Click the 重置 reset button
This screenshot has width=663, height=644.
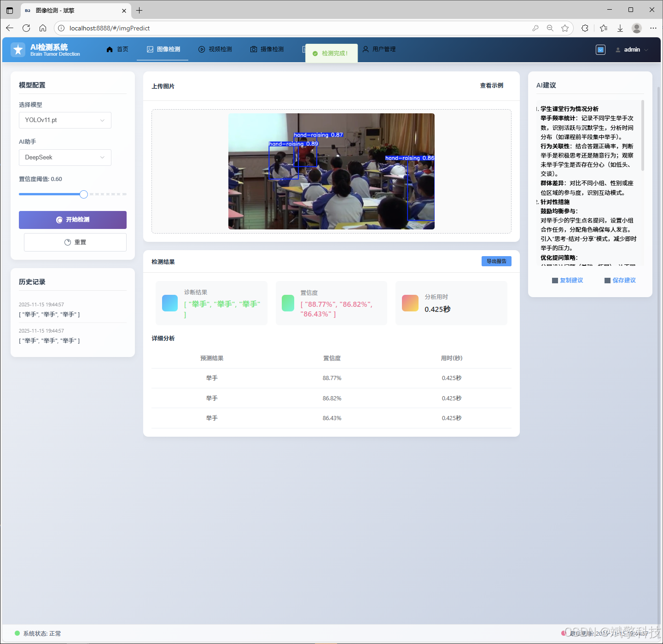75,242
